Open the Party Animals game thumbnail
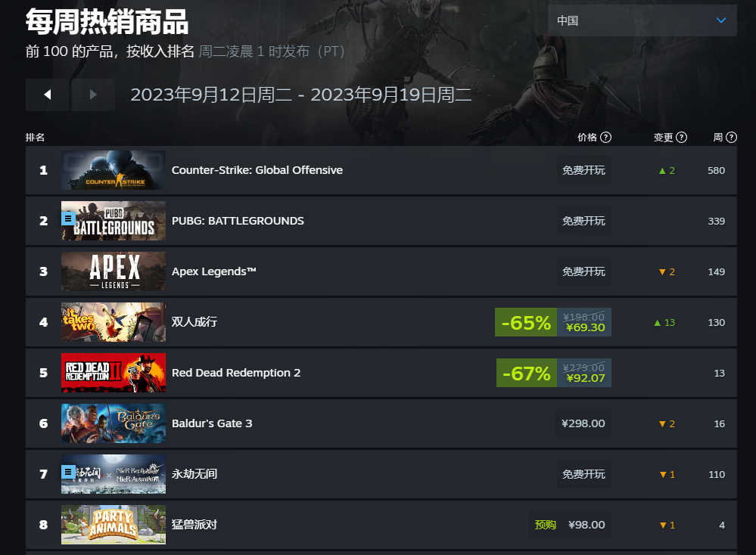756x555 pixels. (114, 525)
